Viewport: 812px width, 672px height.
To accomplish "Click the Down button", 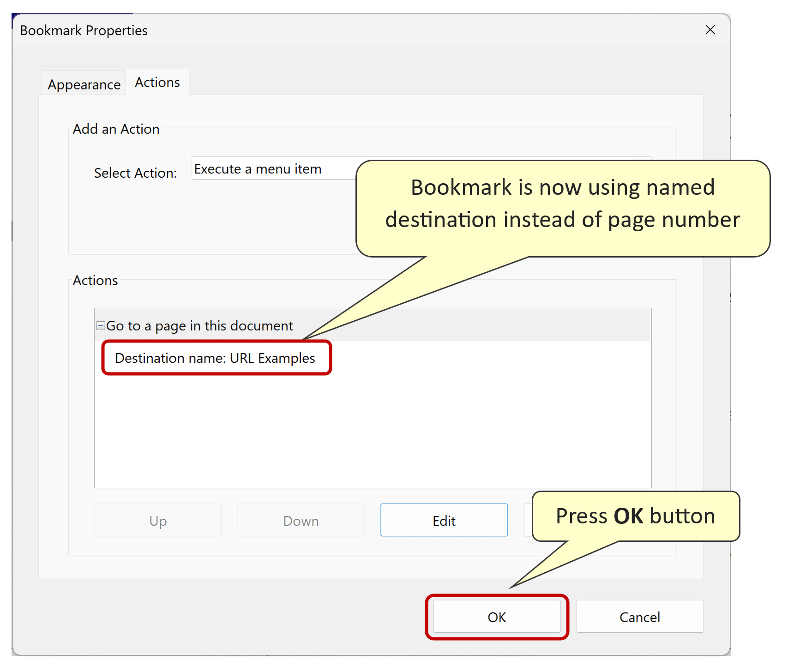I will [x=301, y=521].
